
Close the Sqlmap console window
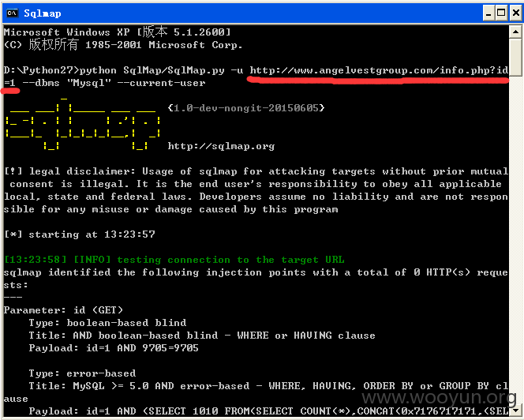[x=515, y=13]
